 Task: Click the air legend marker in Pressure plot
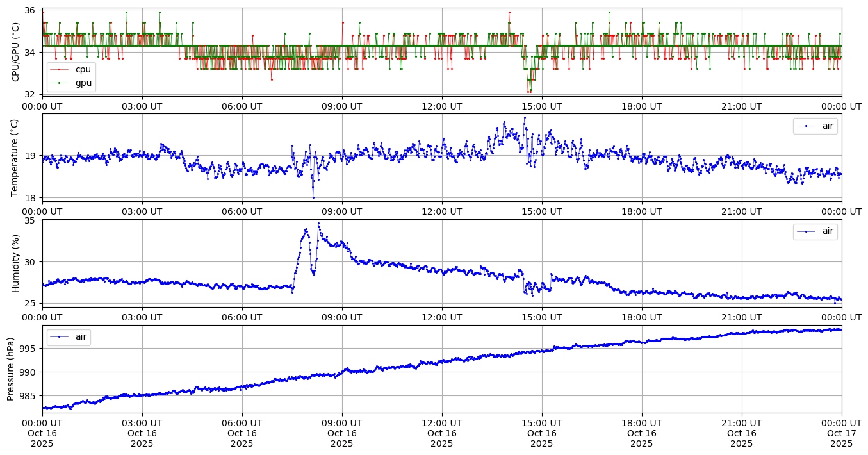tap(60, 337)
